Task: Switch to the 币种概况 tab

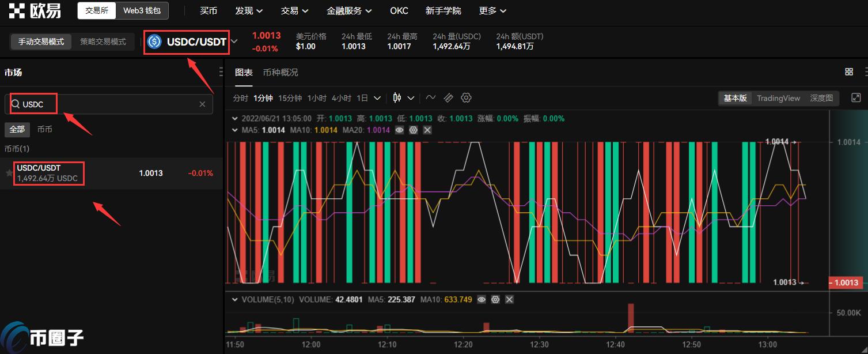Action: pyautogui.click(x=281, y=72)
